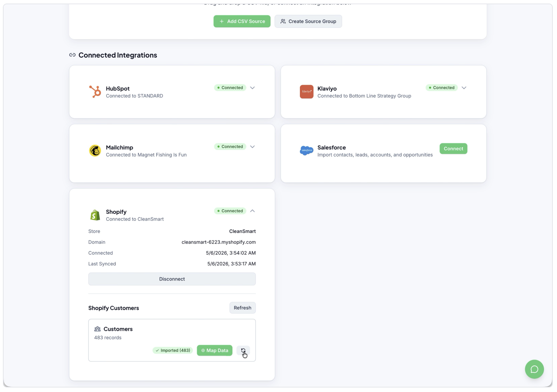The height and width of the screenshot is (392, 557).
Task: Click HubSpot's Connected status badge
Action: pyautogui.click(x=230, y=88)
